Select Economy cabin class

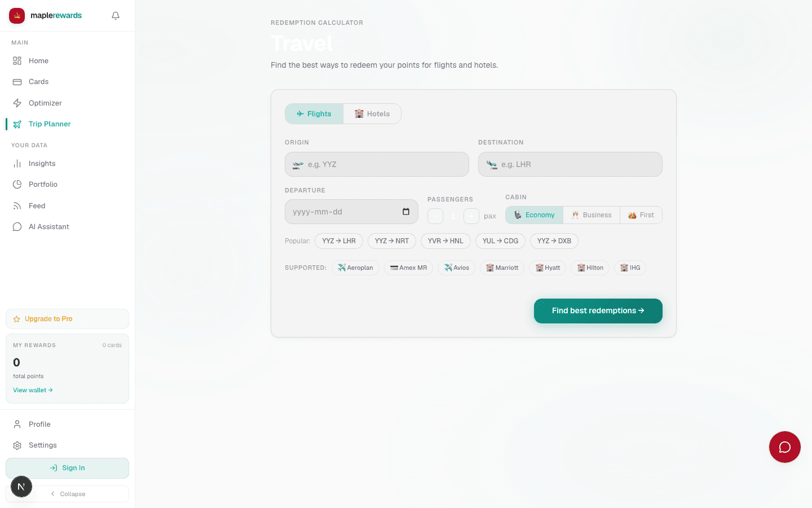pos(534,215)
